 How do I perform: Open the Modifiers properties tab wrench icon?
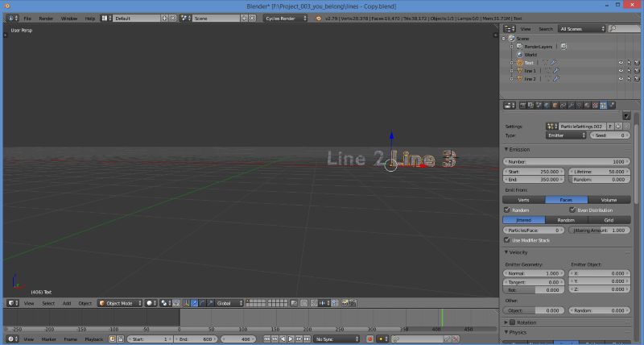click(x=571, y=106)
